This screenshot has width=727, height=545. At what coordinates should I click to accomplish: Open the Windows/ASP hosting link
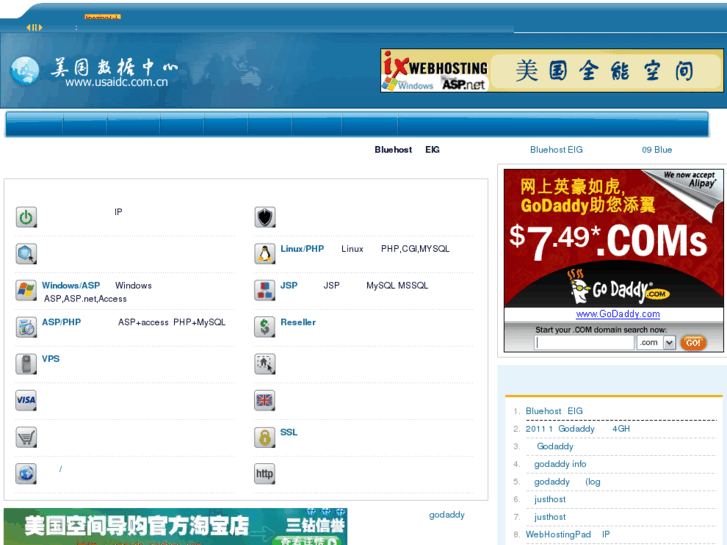(70, 285)
